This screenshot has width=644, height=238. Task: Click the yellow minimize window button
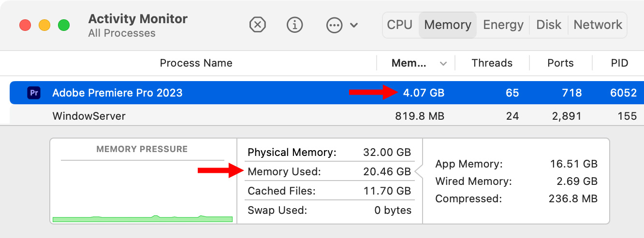[x=44, y=25]
